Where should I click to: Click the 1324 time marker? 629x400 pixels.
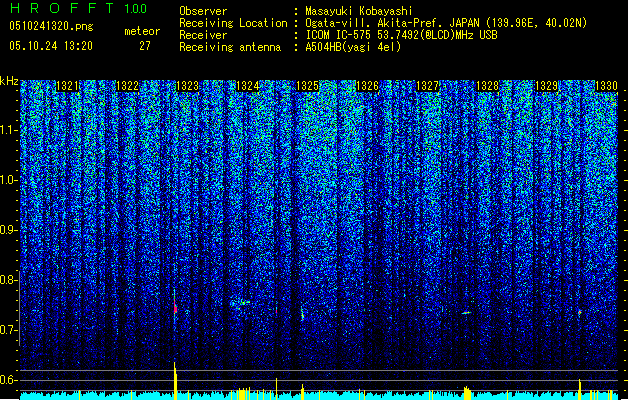click(248, 86)
